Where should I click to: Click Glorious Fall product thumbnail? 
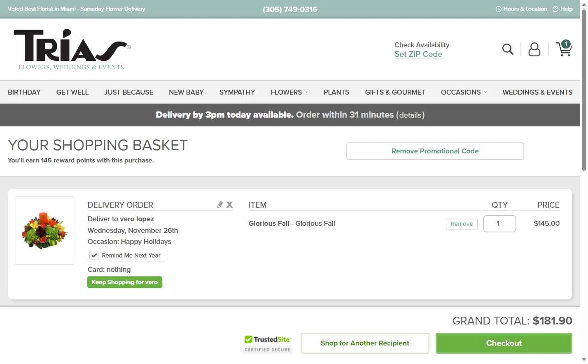click(x=44, y=230)
